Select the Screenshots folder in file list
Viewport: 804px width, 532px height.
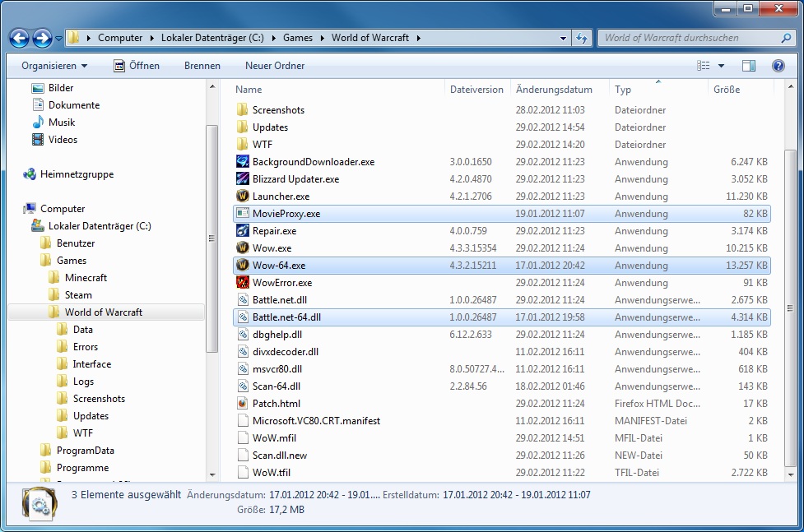pyautogui.click(x=271, y=110)
